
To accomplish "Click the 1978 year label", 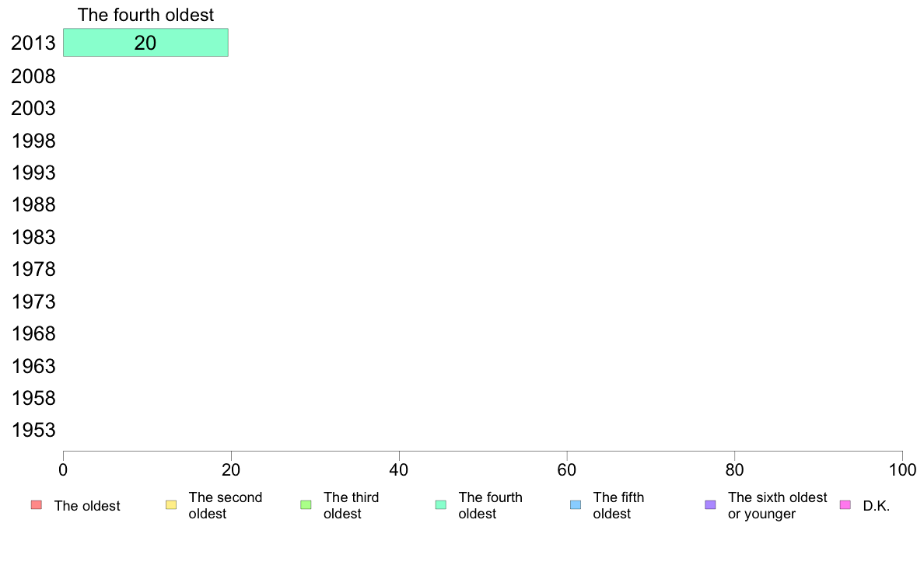I will pyautogui.click(x=33, y=270).
